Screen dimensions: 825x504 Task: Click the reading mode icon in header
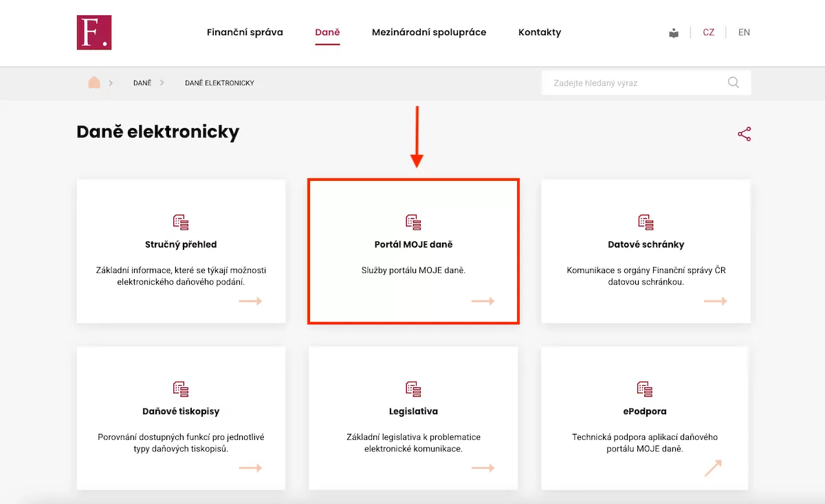point(674,33)
